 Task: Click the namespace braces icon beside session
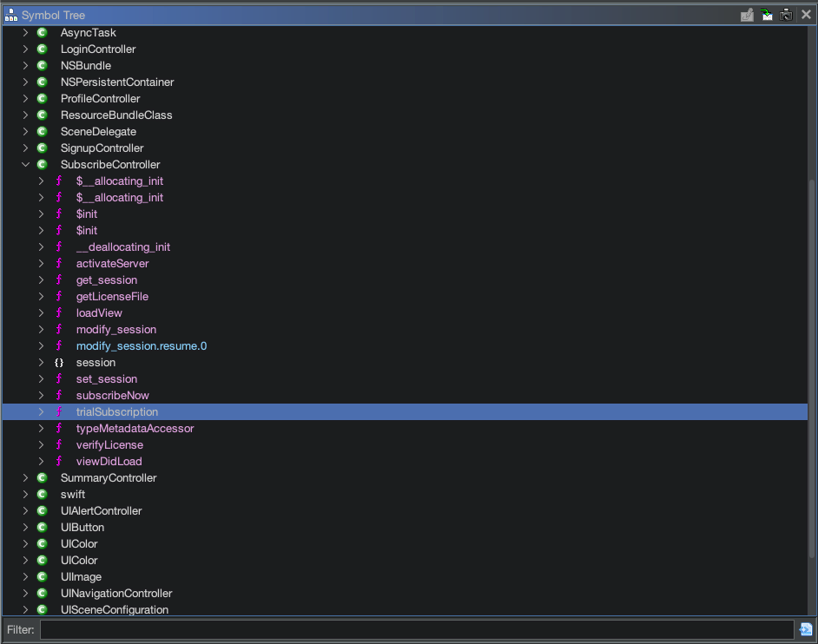point(59,363)
